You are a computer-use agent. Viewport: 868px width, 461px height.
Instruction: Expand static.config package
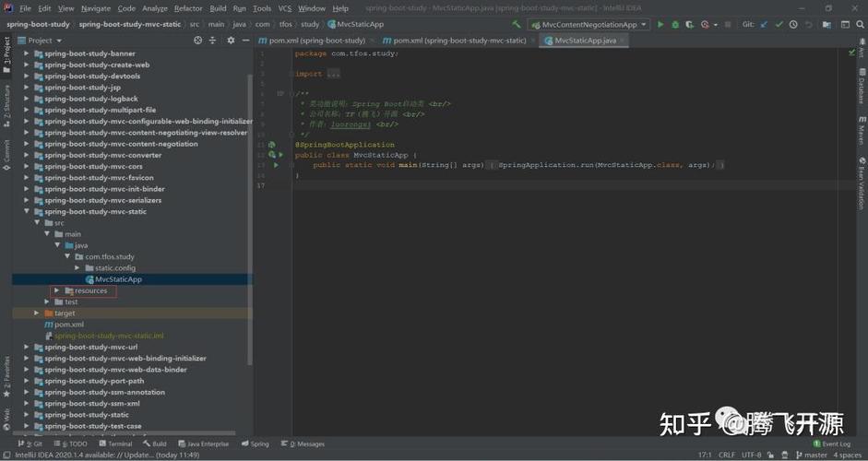pyautogui.click(x=77, y=268)
